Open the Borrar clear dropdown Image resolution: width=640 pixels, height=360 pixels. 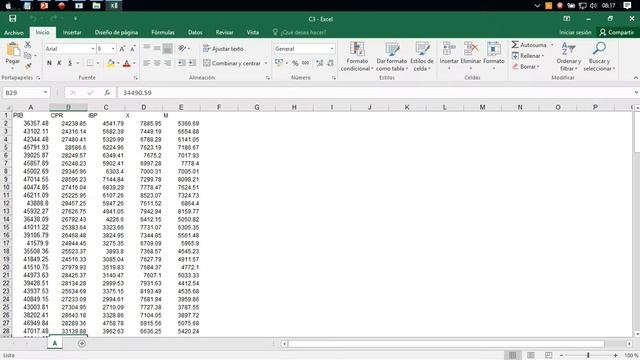[526, 67]
